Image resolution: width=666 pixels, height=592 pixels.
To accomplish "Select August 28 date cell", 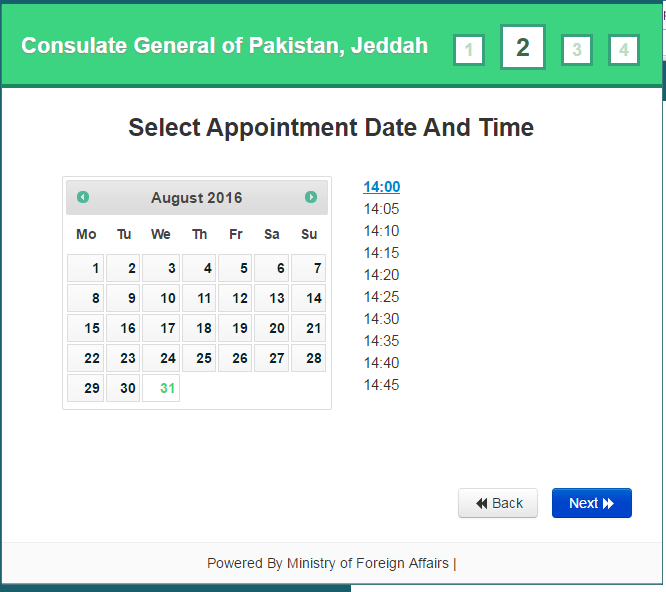I will point(308,358).
